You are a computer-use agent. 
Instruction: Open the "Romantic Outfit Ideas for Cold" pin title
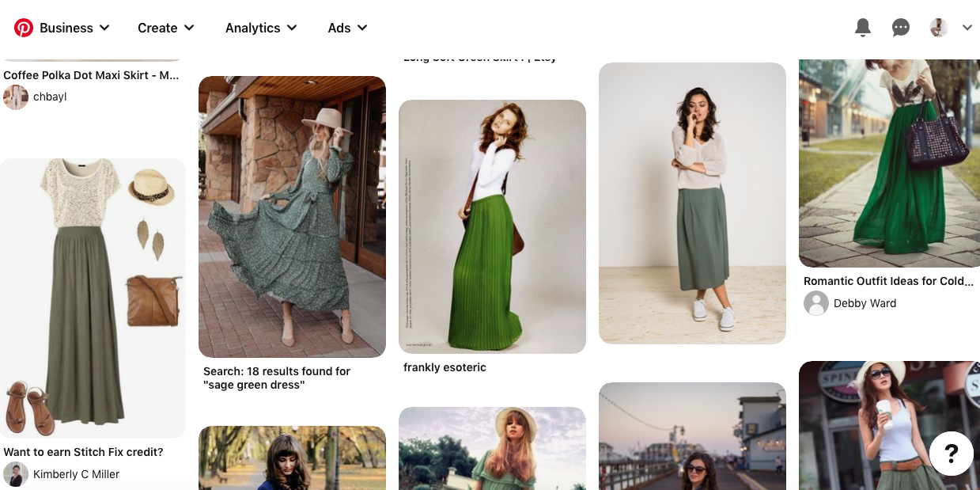pyautogui.click(x=888, y=281)
